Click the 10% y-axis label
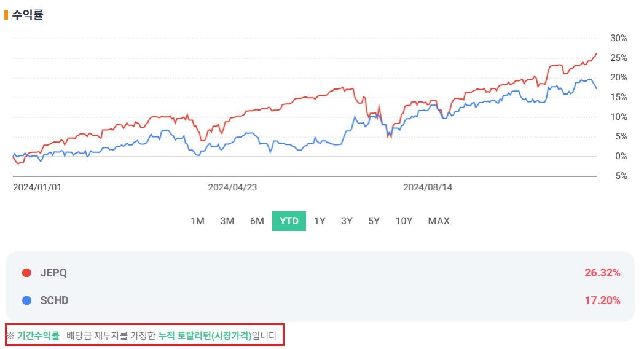The height and width of the screenshot is (349, 644). (619, 117)
